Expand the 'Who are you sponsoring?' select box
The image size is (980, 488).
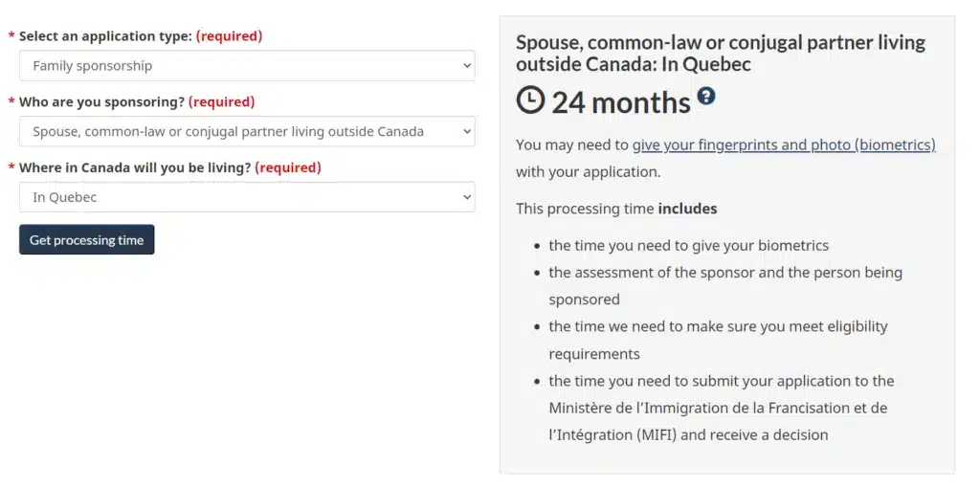click(x=246, y=132)
